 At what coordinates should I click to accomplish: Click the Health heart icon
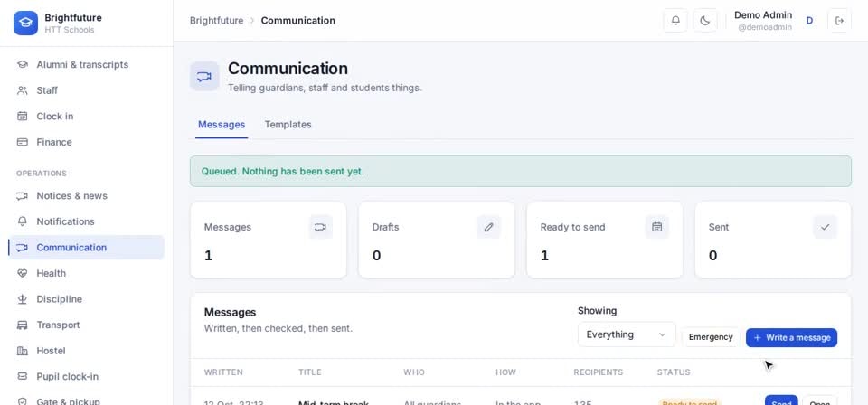pyautogui.click(x=22, y=273)
